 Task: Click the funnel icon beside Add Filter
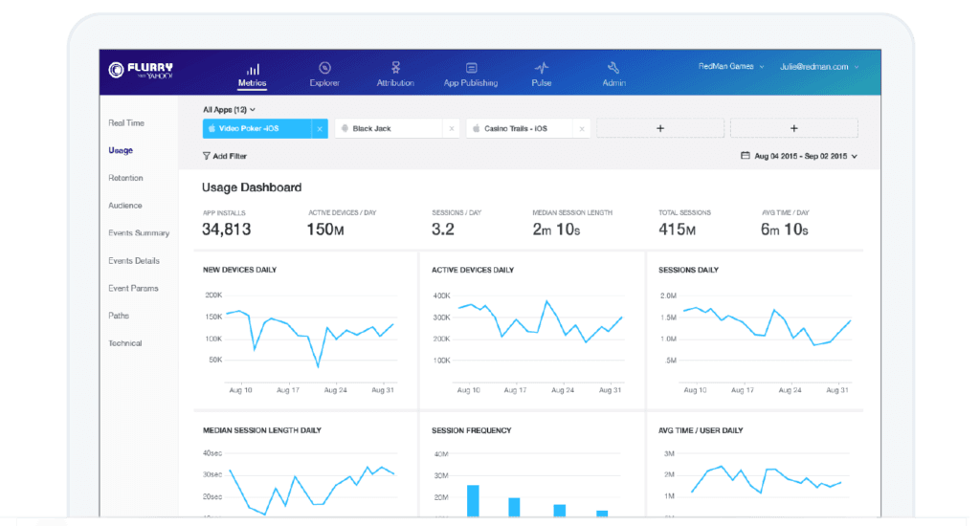[207, 156]
